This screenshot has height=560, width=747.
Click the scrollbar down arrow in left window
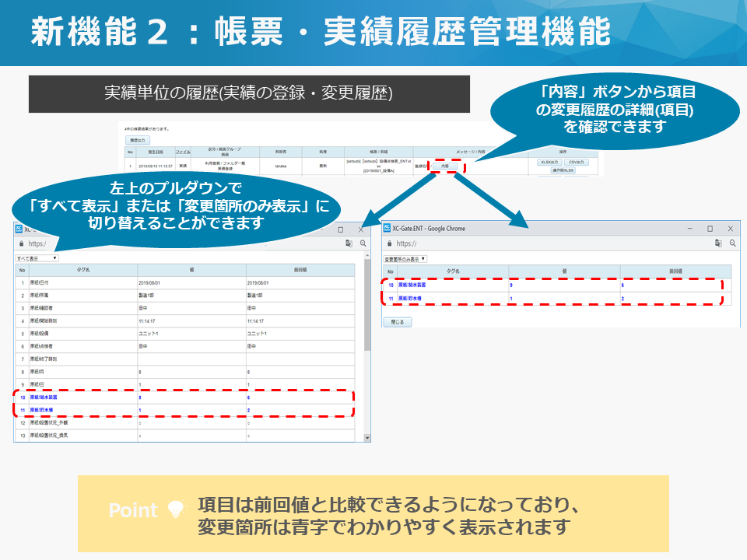(367, 438)
